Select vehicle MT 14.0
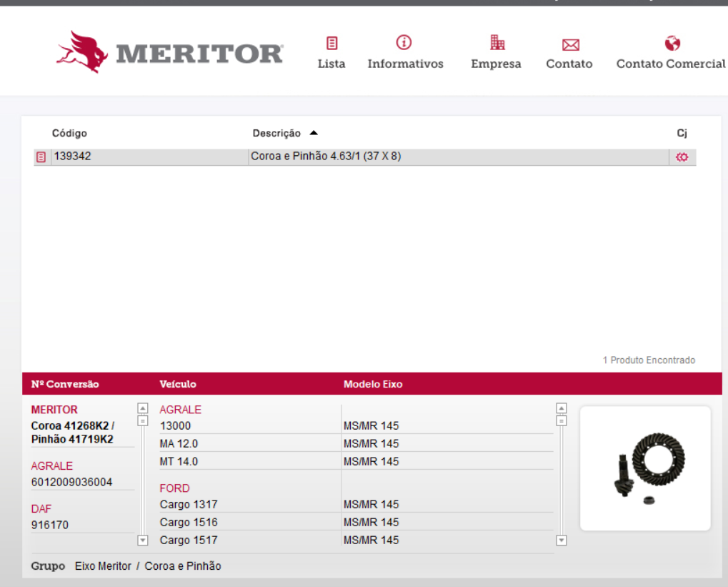Viewport: 728px width, 587px height. click(179, 461)
